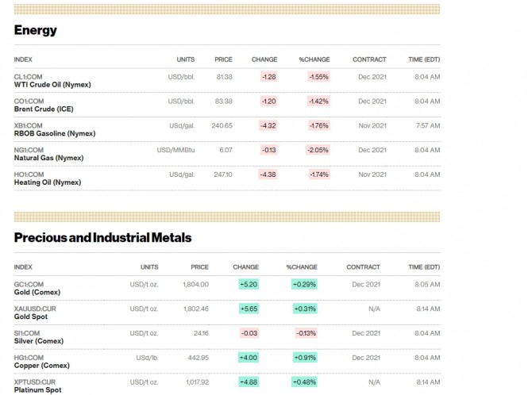This screenshot has width=532, height=395.
Task: Open the Silver (Comex) quote
Action: coord(37,341)
